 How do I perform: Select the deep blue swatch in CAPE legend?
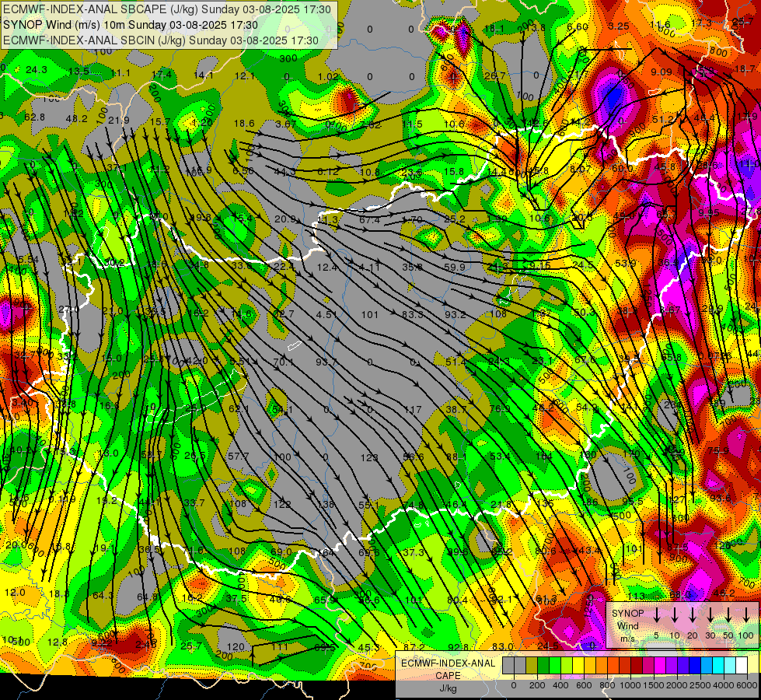[x=695, y=665]
